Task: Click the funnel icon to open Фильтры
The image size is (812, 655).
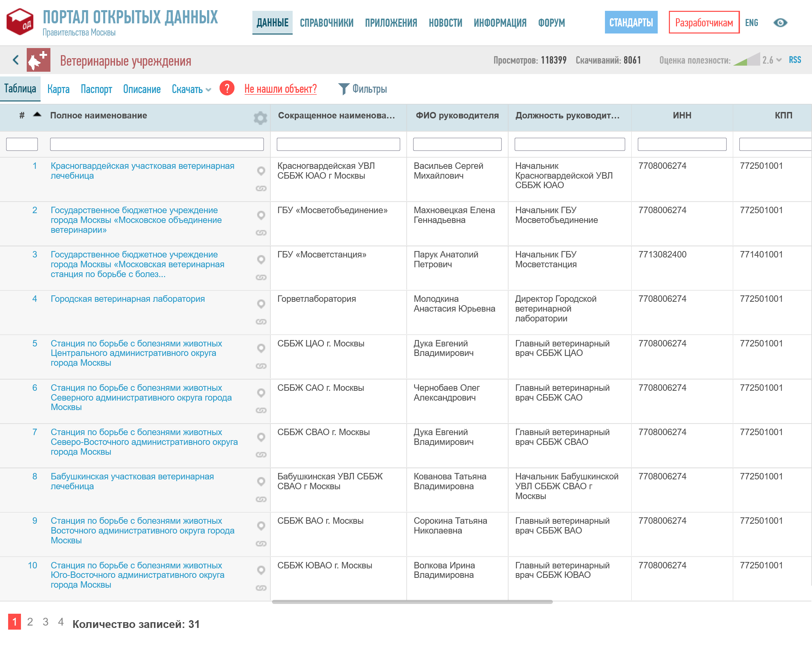Action: [343, 89]
